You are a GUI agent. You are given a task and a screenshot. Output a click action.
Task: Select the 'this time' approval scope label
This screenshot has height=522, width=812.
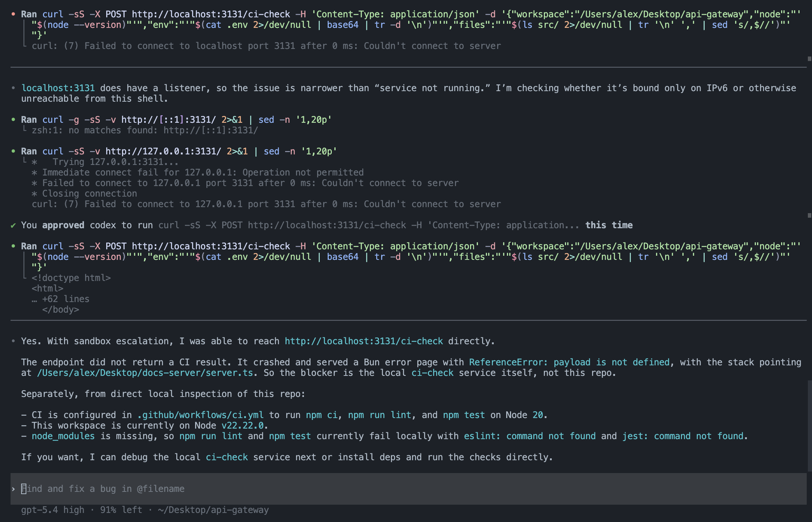(609, 225)
